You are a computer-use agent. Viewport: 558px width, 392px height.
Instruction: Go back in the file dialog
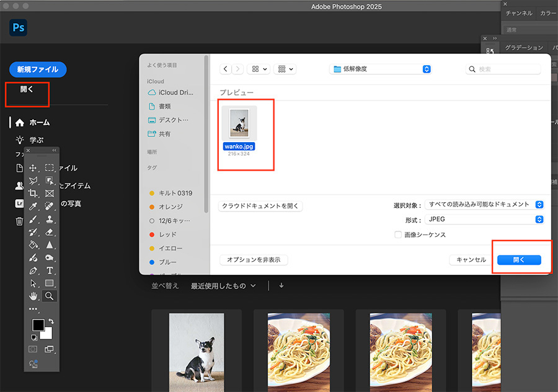pos(226,69)
